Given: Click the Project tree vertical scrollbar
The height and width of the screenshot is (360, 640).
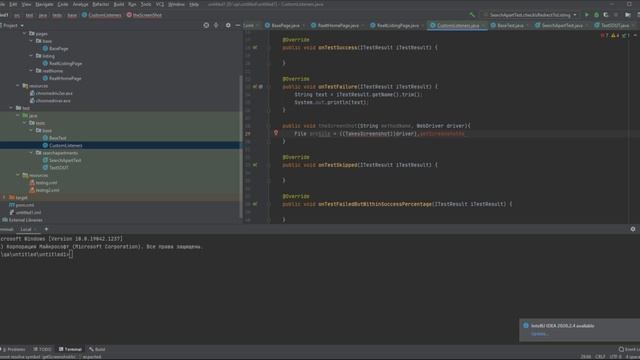Looking at the screenshot, I should 241,146.
